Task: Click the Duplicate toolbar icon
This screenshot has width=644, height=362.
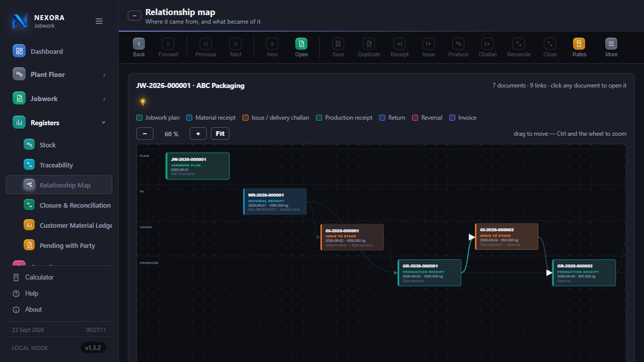Action: [369, 44]
